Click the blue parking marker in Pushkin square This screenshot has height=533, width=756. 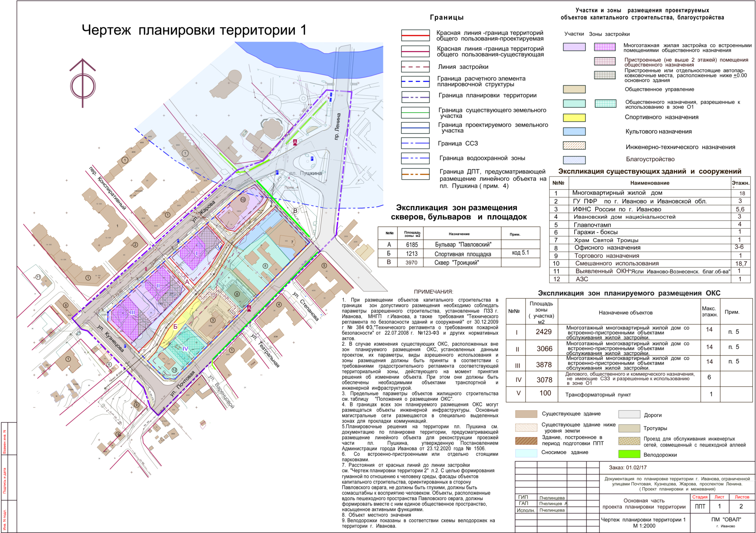[312, 159]
